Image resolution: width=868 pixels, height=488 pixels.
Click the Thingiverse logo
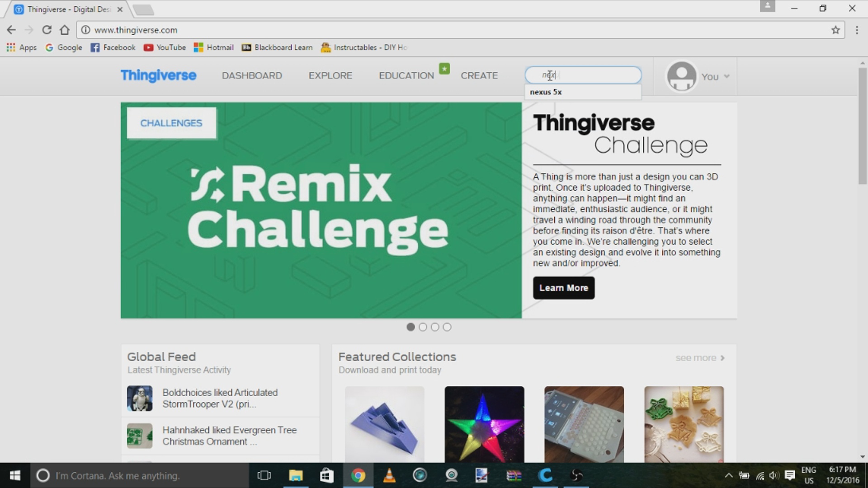(x=158, y=75)
